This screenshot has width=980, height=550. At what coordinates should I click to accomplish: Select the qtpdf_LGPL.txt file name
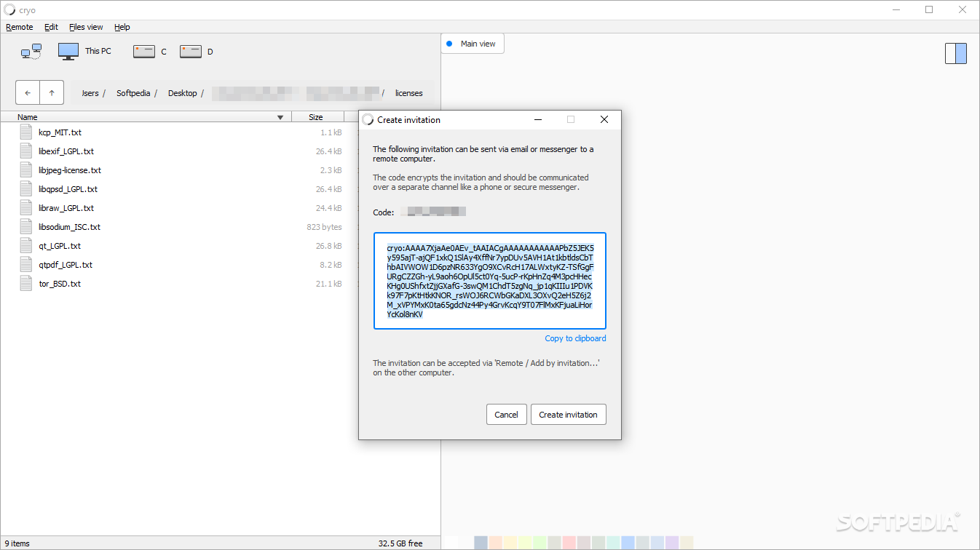tap(66, 265)
